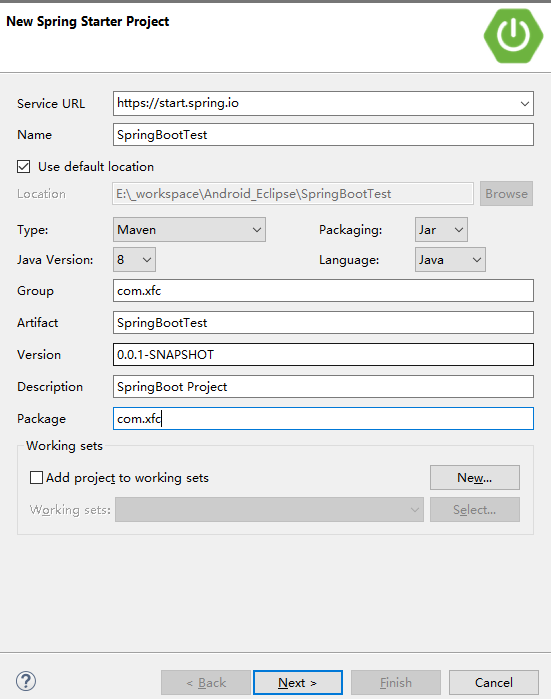Click into the Description text field
The width and height of the screenshot is (560, 699).
[323, 387]
